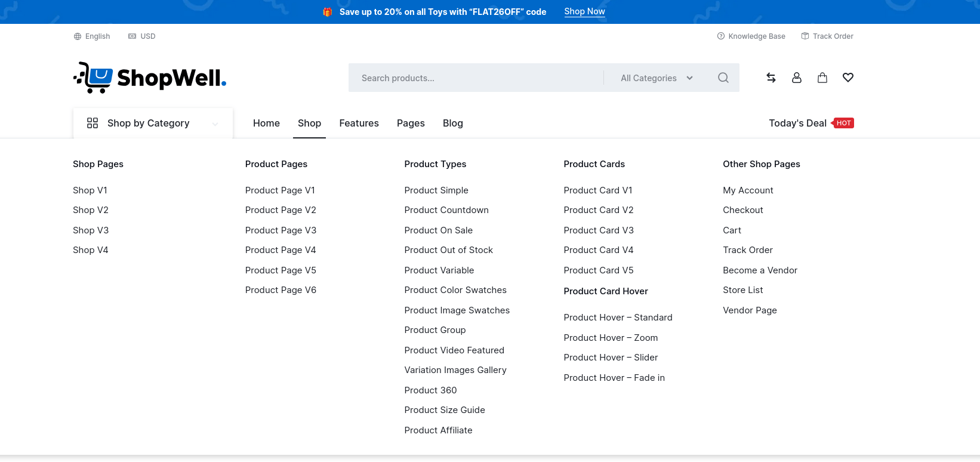
Task: Click Today's Deal HOT link
Action: click(x=811, y=123)
